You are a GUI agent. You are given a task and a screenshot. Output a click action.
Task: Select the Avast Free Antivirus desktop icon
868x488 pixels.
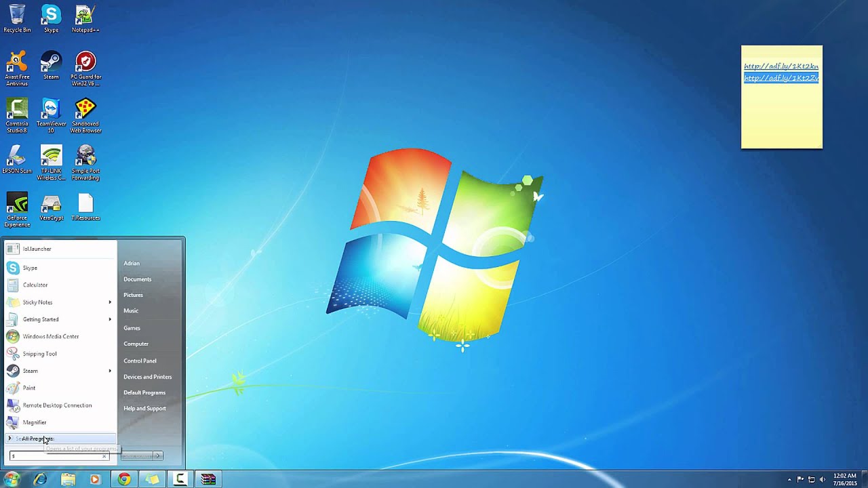pos(17,68)
